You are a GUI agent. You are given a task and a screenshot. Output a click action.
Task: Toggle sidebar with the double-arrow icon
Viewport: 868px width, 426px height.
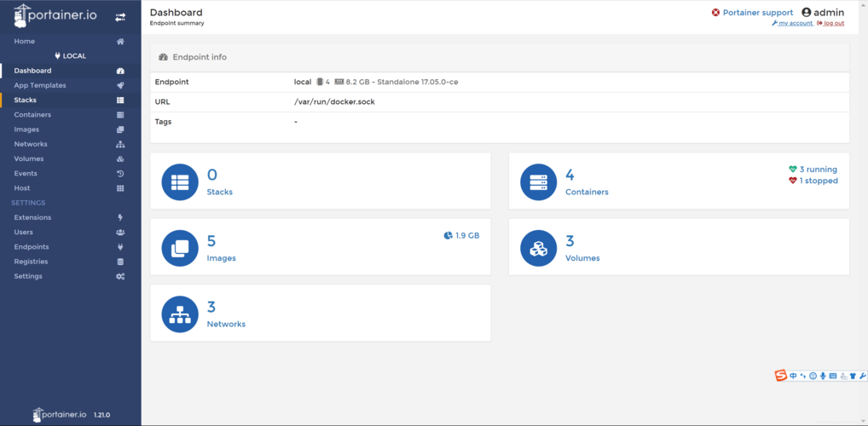click(x=120, y=18)
